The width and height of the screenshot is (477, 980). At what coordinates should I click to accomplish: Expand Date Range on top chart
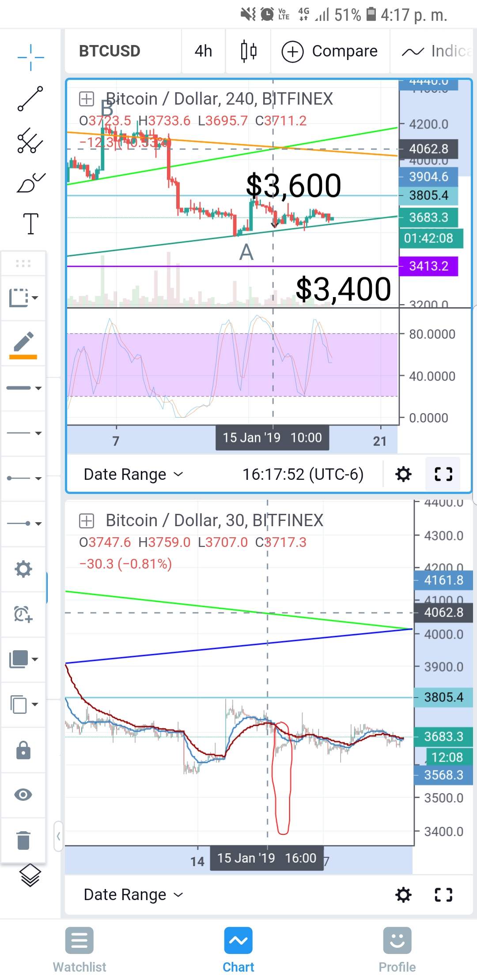(133, 474)
